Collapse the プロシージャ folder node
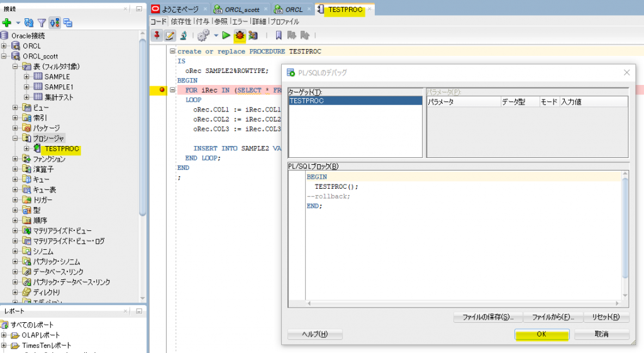This screenshot has width=644, height=353. point(15,138)
